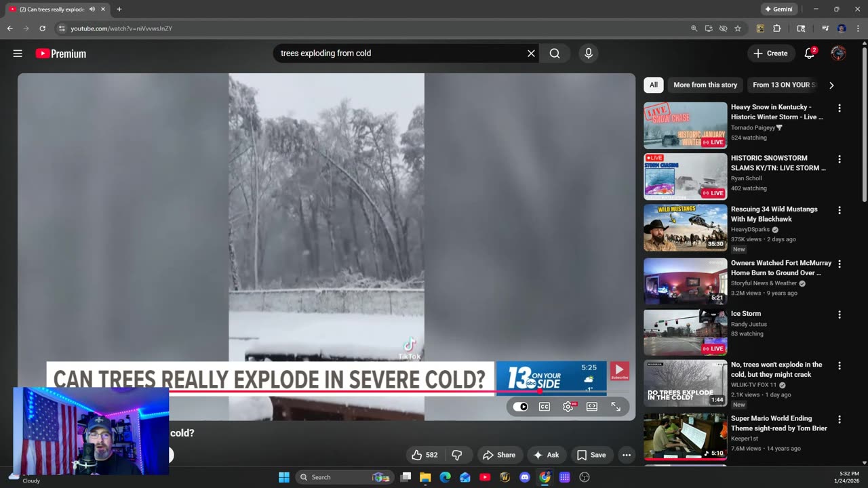
Task: Zoom magnifier icon in address bar
Action: tap(694, 28)
